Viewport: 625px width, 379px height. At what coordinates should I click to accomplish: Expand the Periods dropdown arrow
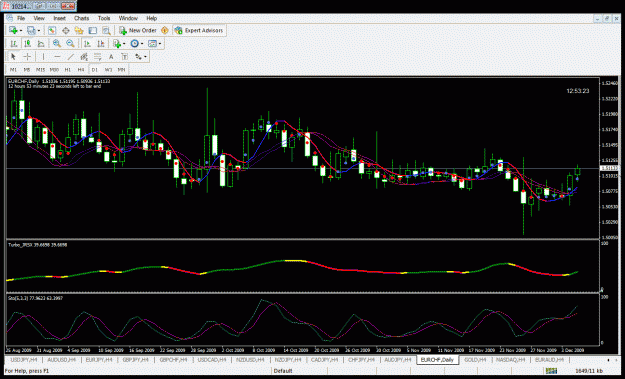coord(142,44)
